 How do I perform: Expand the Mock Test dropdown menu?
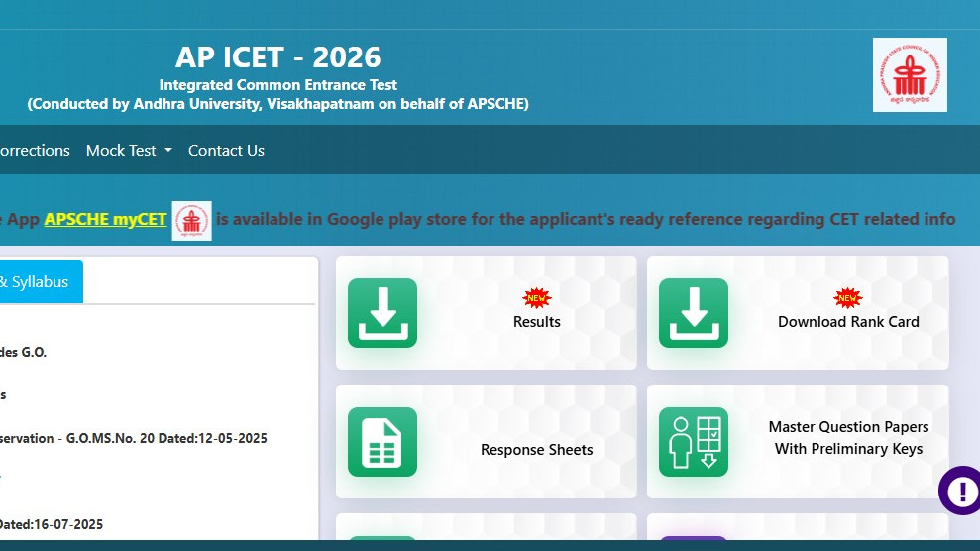[129, 151]
